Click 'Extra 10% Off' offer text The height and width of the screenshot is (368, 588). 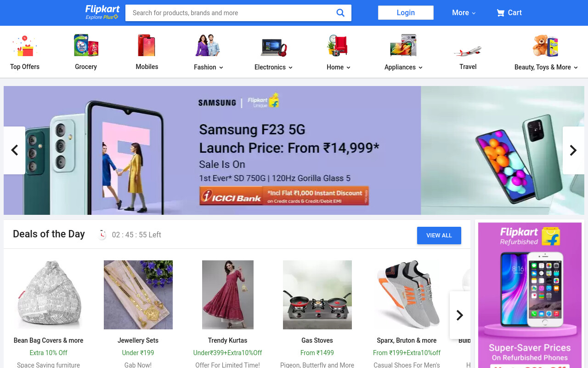coord(48,353)
